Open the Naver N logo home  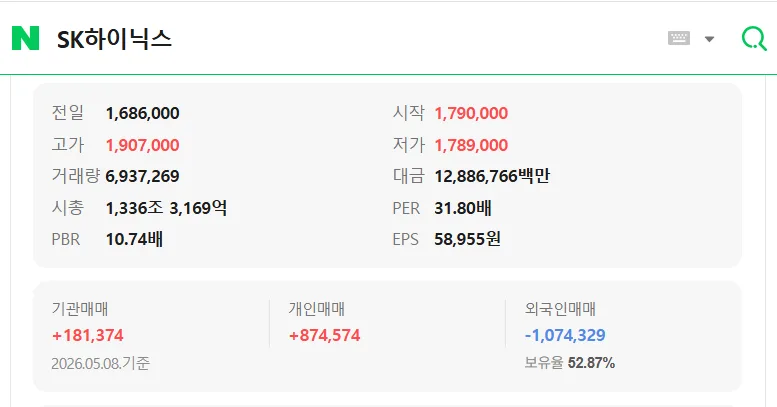click(25, 38)
